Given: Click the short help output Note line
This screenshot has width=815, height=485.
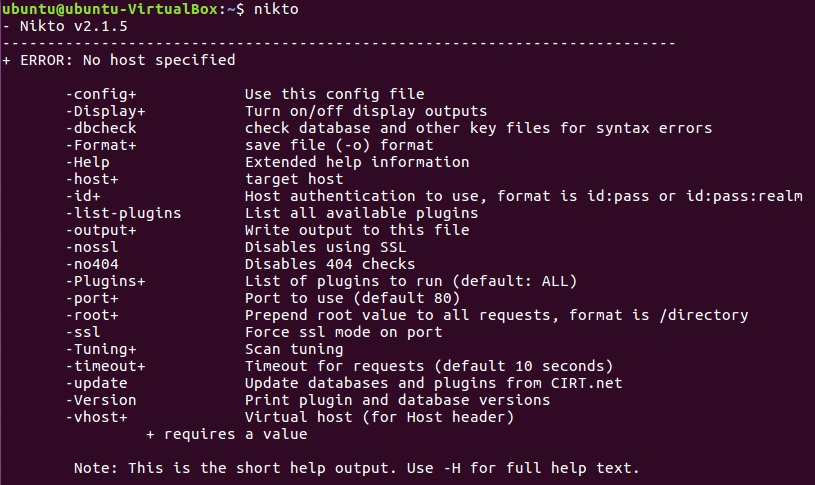Looking at the screenshot, I should [356, 468].
